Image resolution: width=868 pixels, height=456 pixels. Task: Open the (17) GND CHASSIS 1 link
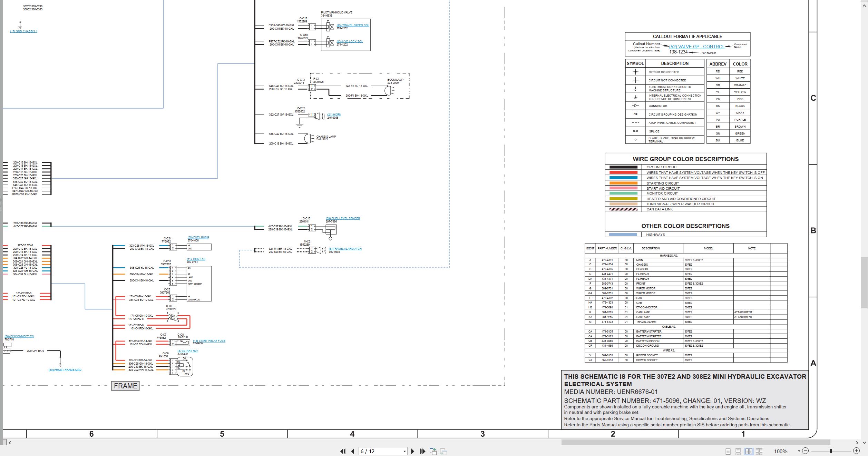tap(23, 31)
